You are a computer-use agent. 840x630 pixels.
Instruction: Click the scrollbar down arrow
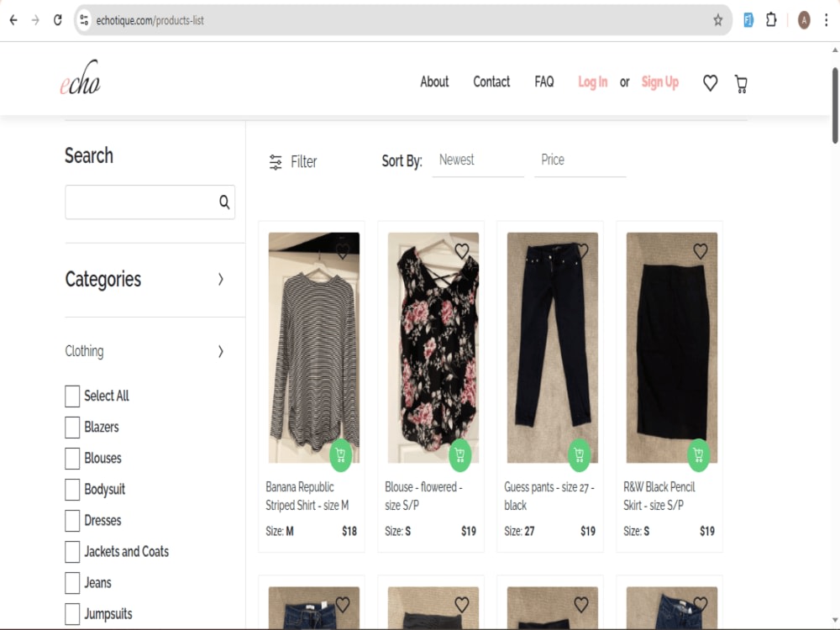pos(835,620)
